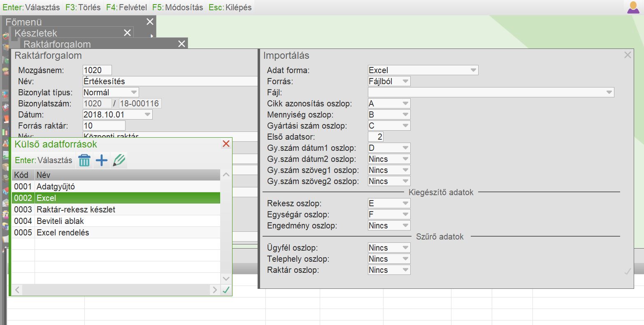Expand the Forrás dropdown
644x325 pixels.
[x=405, y=81]
